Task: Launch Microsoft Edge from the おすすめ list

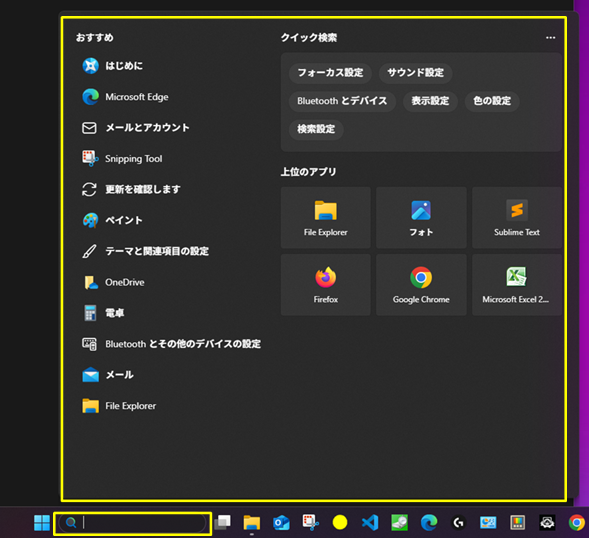Action: pos(125,97)
